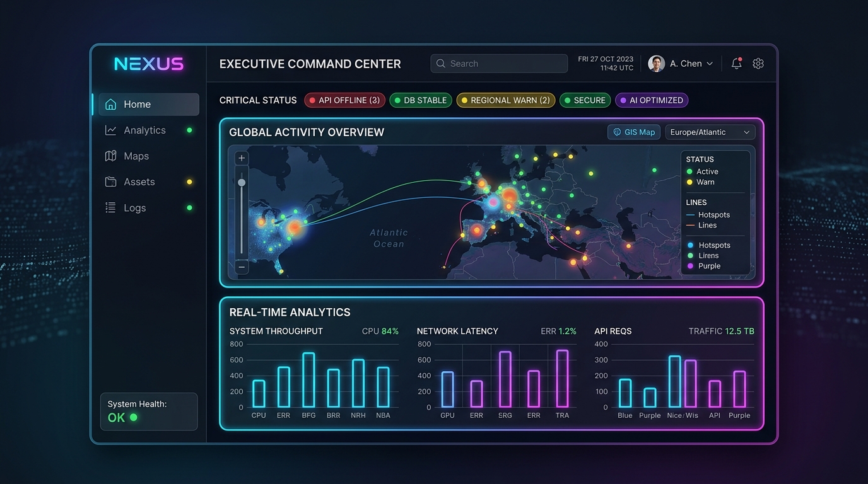868x484 pixels.
Task: Open the Europe/Atlantic region dropdown
Action: 710,132
